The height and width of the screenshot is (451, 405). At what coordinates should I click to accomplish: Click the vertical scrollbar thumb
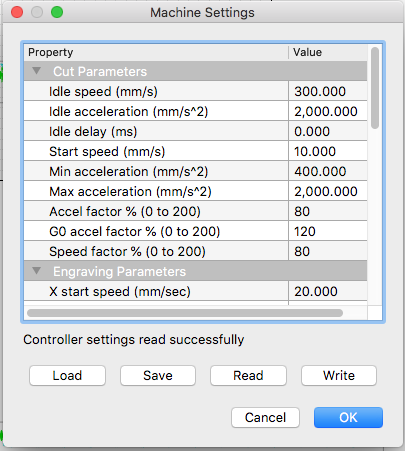click(375, 88)
